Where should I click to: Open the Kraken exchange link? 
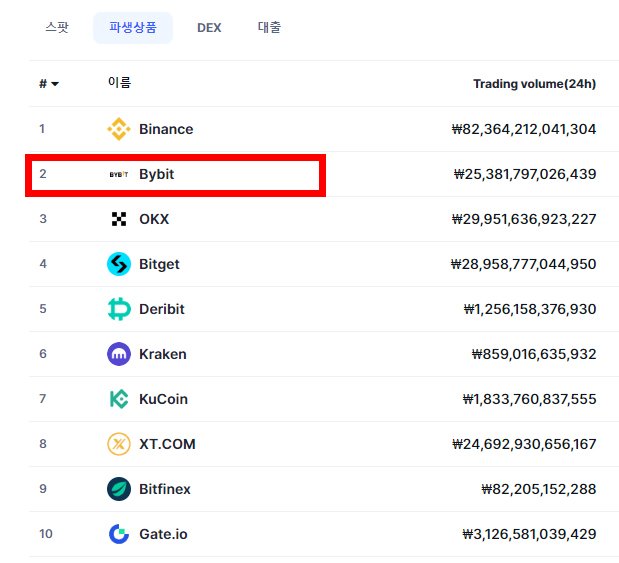coord(163,354)
